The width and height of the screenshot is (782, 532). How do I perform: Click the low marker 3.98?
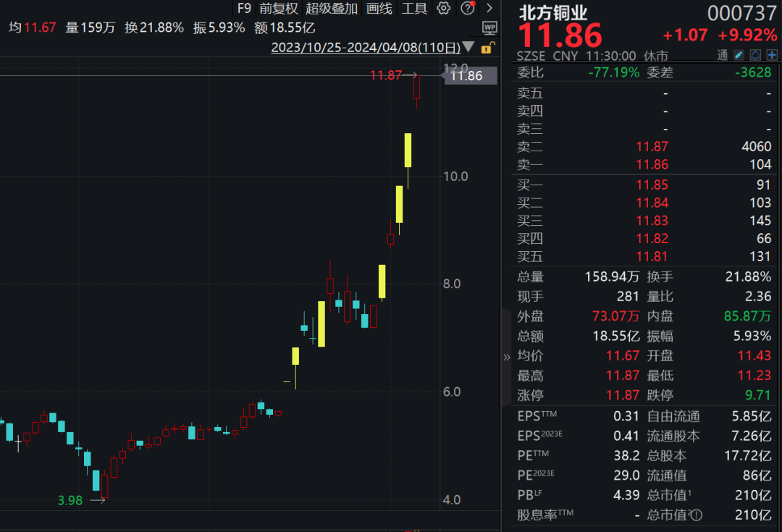click(70, 500)
